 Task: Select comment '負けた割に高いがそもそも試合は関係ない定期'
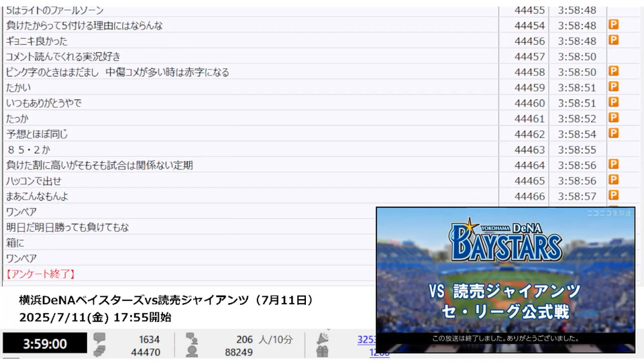[99, 166]
